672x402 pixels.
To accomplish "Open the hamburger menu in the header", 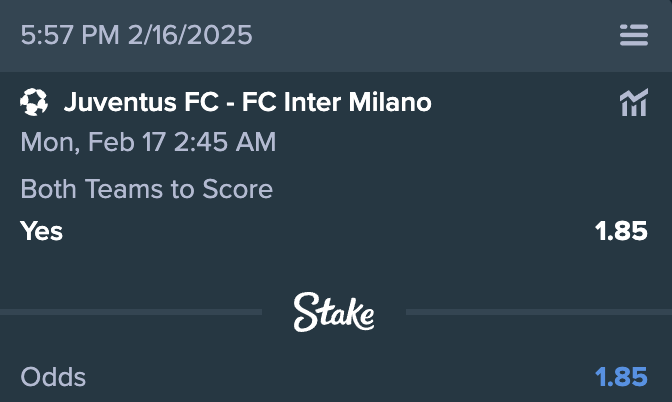I will click(633, 36).
